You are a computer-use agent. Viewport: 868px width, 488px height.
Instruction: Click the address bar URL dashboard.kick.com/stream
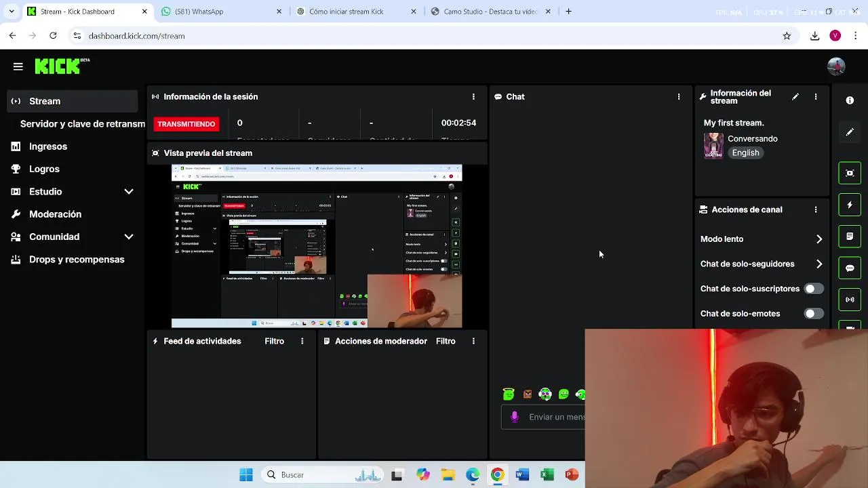(x=136, y=36)
